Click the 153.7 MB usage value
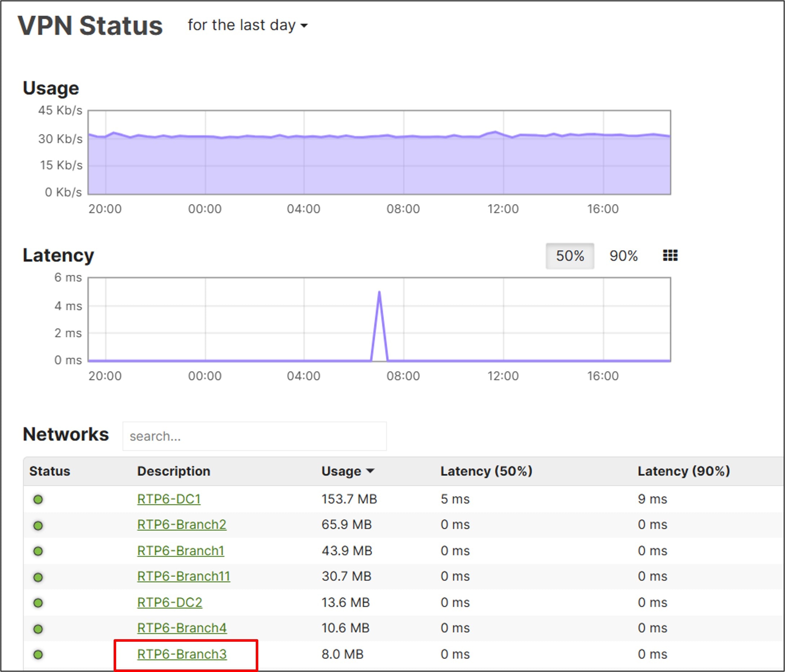The height and width of the screenshot is (672, 785). pyautogui.click(x=349, y=499)
